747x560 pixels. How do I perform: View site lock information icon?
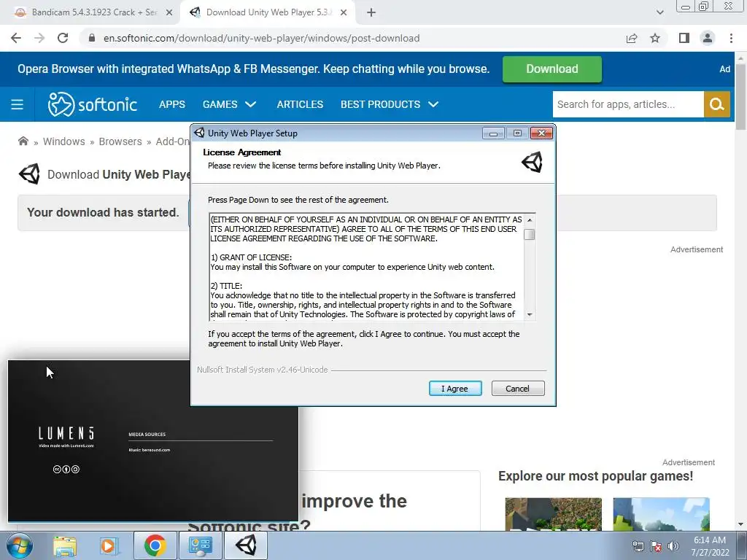(x=93, y=38)
